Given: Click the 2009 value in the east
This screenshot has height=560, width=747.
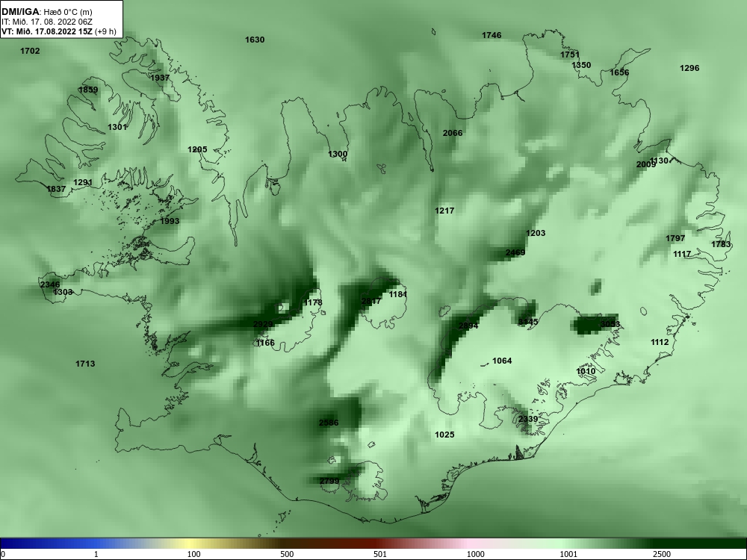Looking at the screenshot, I should coord(646,164).
